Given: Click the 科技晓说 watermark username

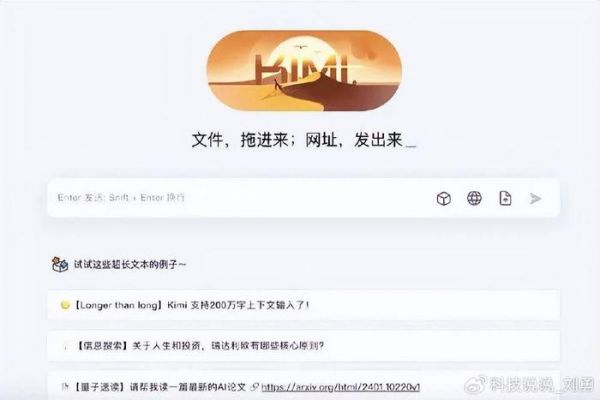Looking at the screenshot, I should coord(542,385).
